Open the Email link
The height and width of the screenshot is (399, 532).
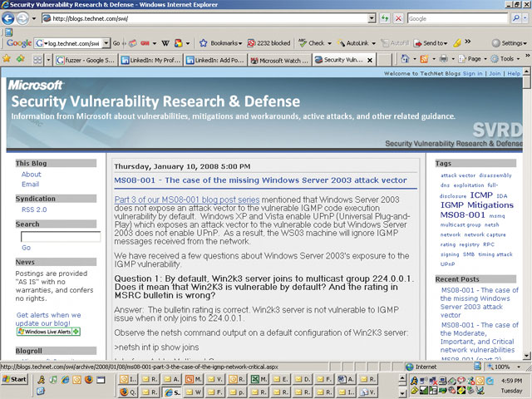pos(30,185)
